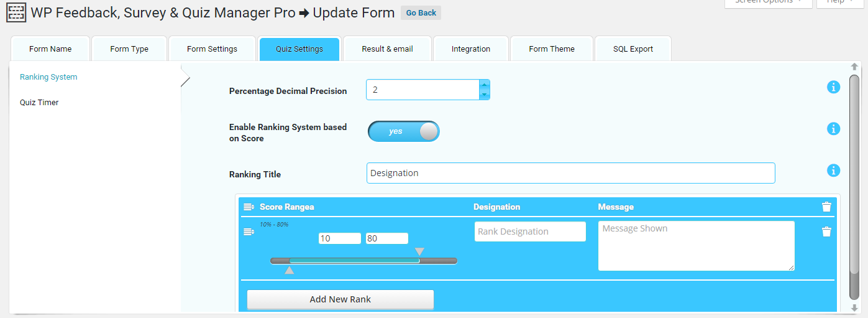868x318 pixels.
Task: Click info icon beside Ranking Title
Action: [833, 171]
